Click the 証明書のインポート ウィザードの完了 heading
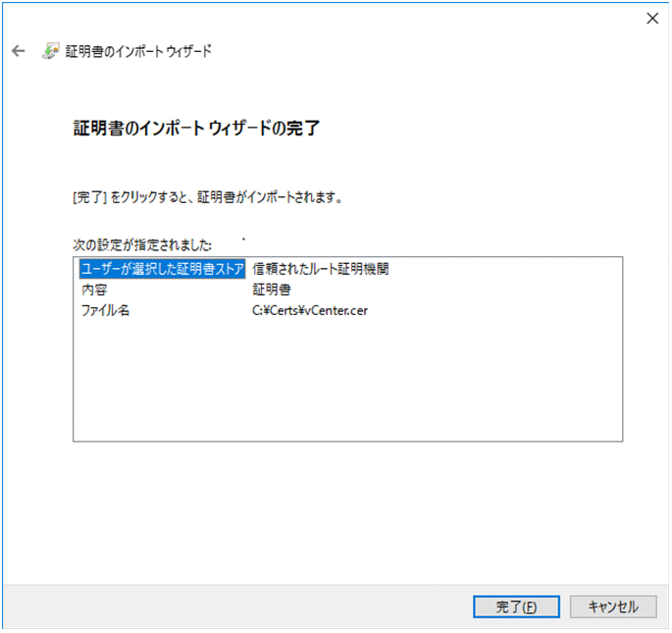672x633 pixels. coord(197,128)
